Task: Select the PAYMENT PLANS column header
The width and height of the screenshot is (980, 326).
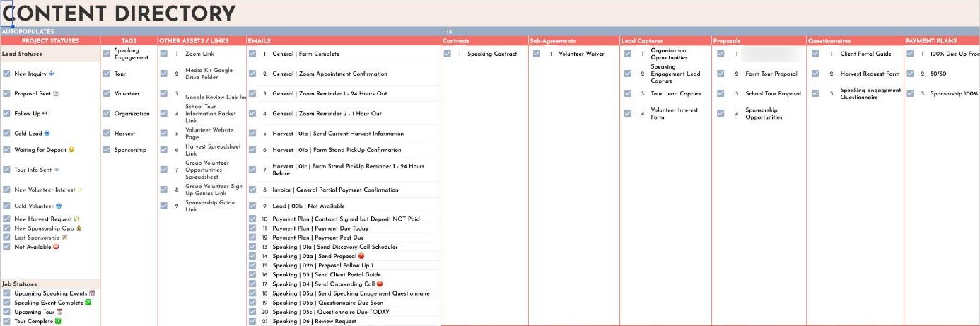Action: coord(942,41)
